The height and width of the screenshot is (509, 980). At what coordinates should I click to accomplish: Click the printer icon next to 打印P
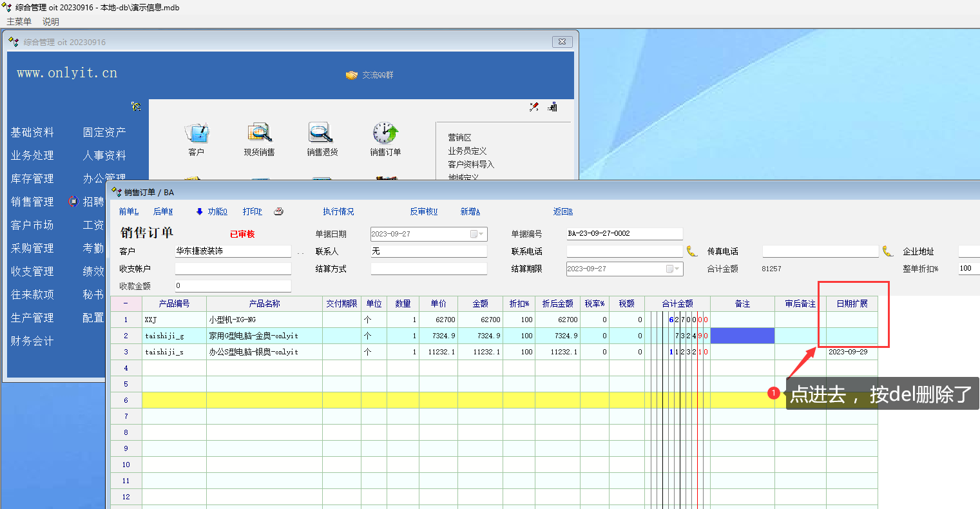pos(278,211)
